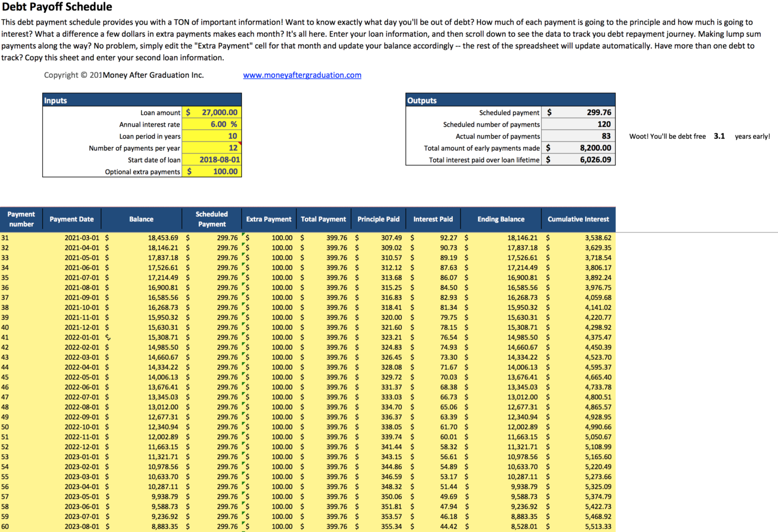778x532 pixels.
Task: Select the Total interest paid over loan lifetime value
Action: point(578,159)
